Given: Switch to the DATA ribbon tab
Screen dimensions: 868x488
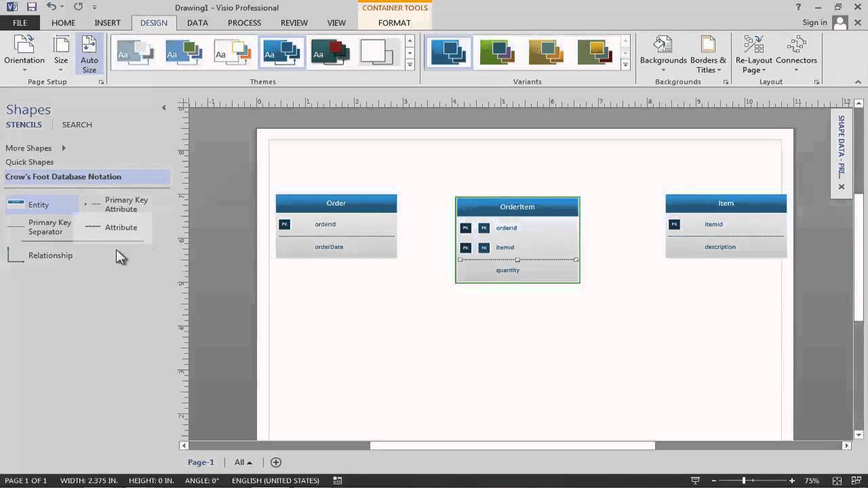Looking at the screenshot, I should pos(197,22).
